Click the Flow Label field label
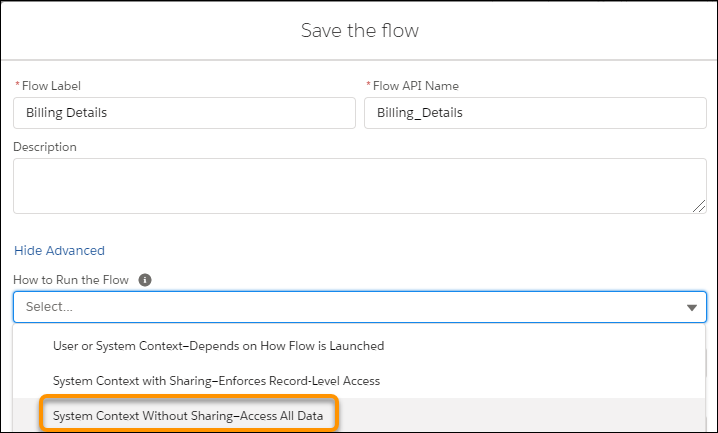The image size is (718, 433). [x=51, y=86]
